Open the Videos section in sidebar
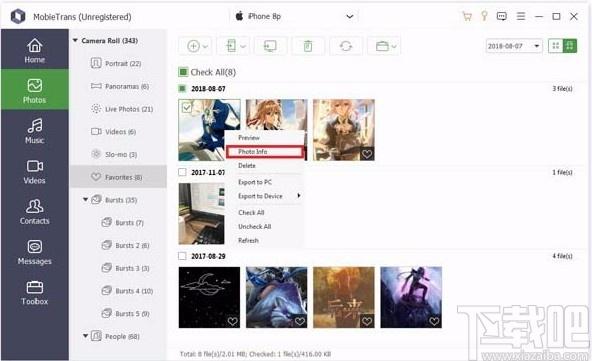 point(34,171)
